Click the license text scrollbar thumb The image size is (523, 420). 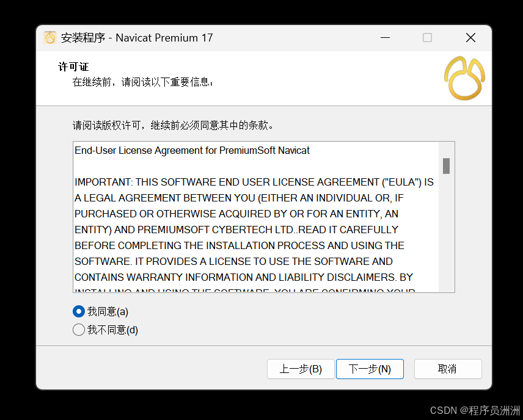pyautogui.click(x=446, y=165)
